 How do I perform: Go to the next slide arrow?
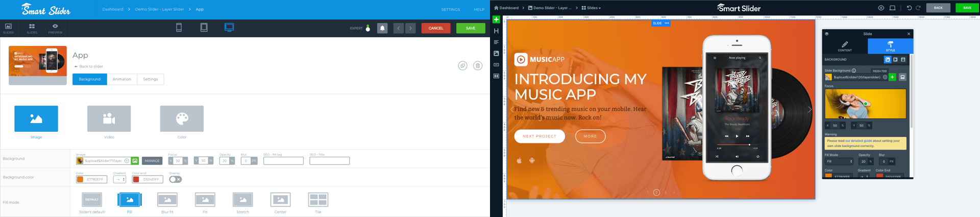tap(410, 28)
